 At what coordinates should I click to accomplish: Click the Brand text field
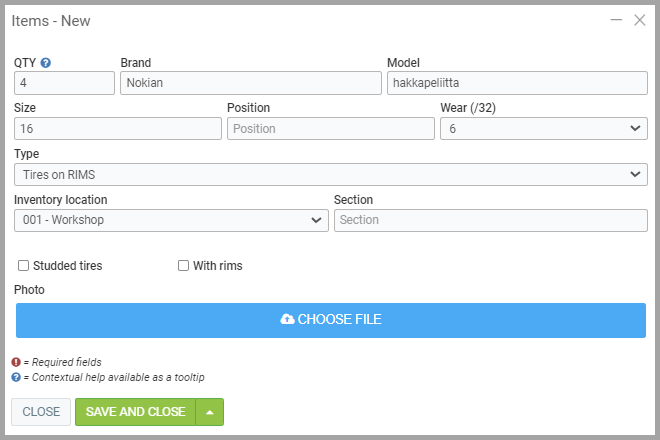[251, 84]
